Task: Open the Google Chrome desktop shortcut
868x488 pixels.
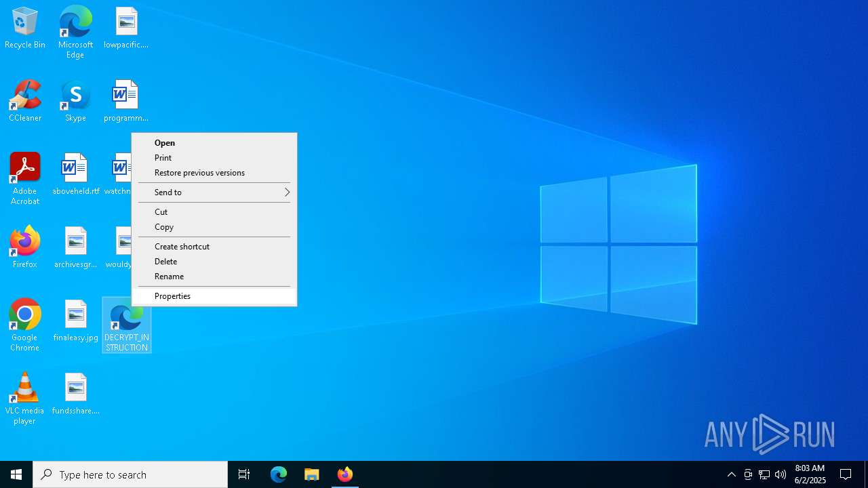Action: tap(25, 325)
